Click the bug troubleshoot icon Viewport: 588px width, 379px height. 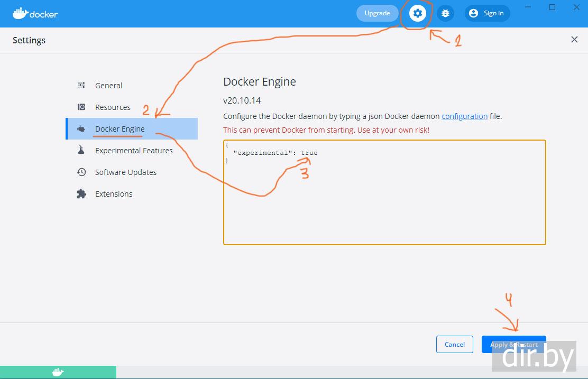[445, 13]
